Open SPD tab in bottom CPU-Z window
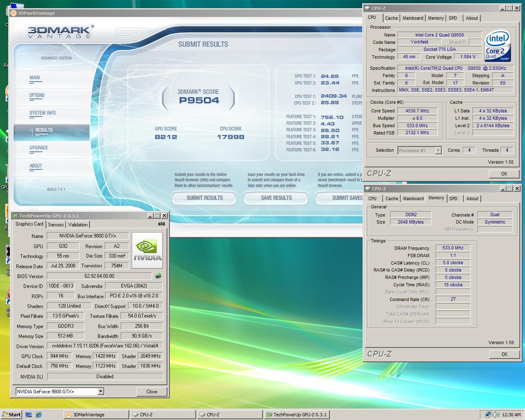The width and height of the screenshot is (525, 420). coord(453,199)
